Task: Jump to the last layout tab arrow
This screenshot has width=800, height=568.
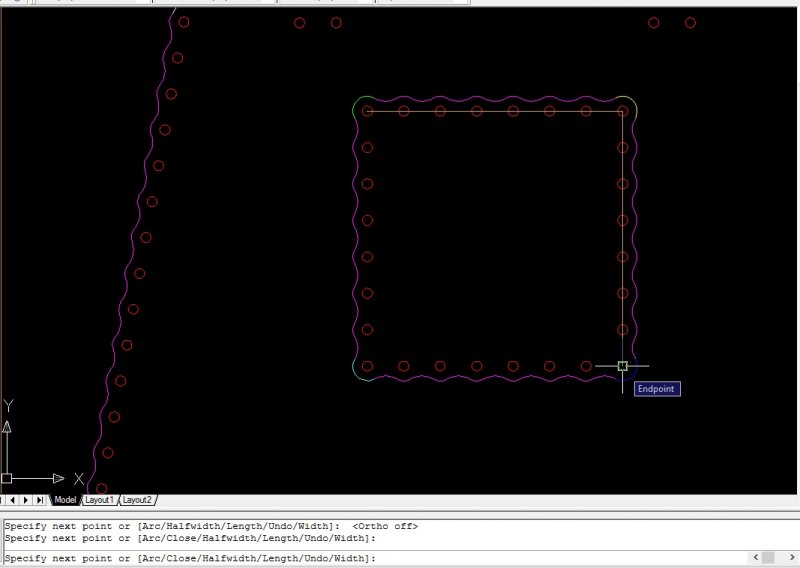Action: (x=39, y=500)
